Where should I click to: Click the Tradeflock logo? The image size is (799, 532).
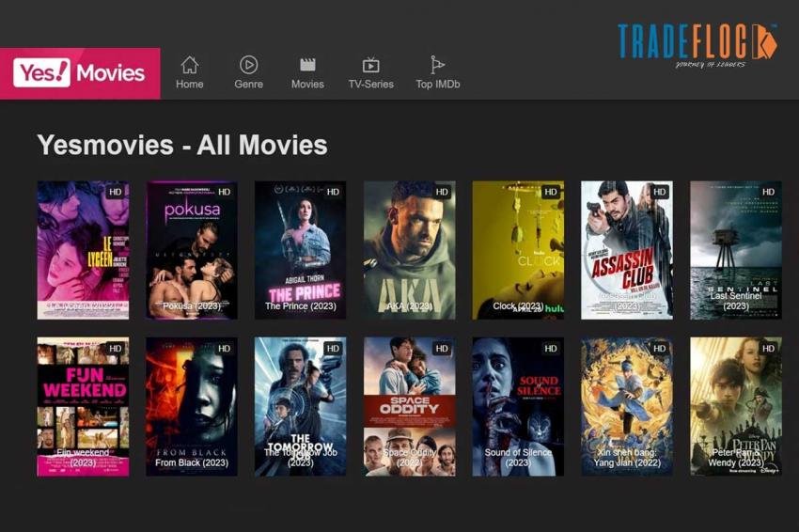tap(697, 45)
